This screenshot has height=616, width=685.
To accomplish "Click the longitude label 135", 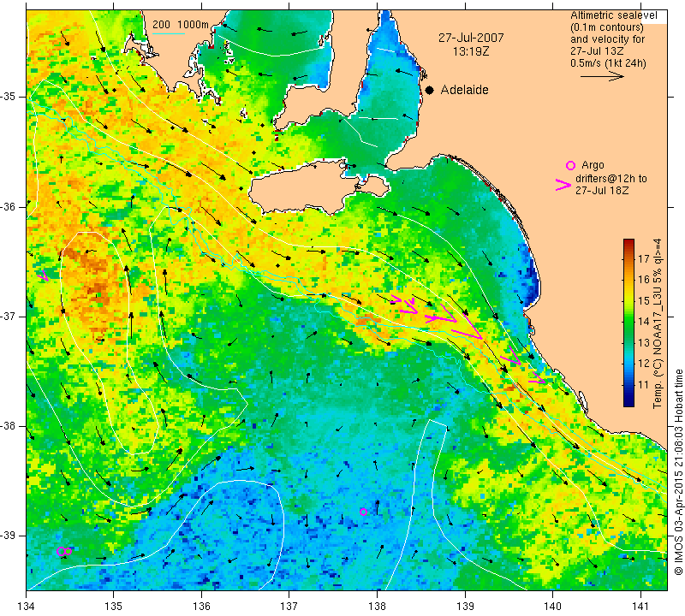I will pyautogui.click(x=113, y=606).
